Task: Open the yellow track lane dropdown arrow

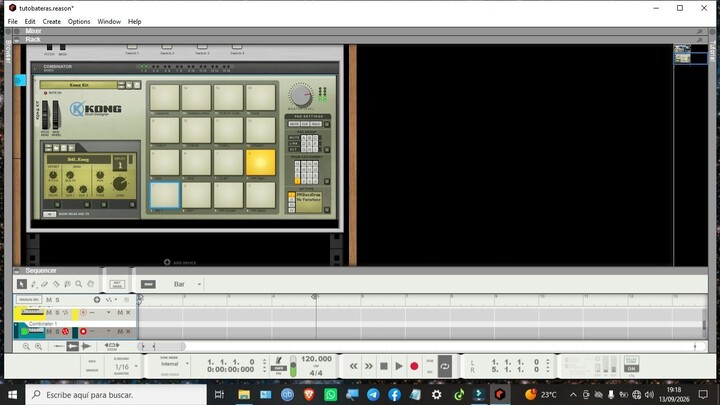Action: pos(108,313)
